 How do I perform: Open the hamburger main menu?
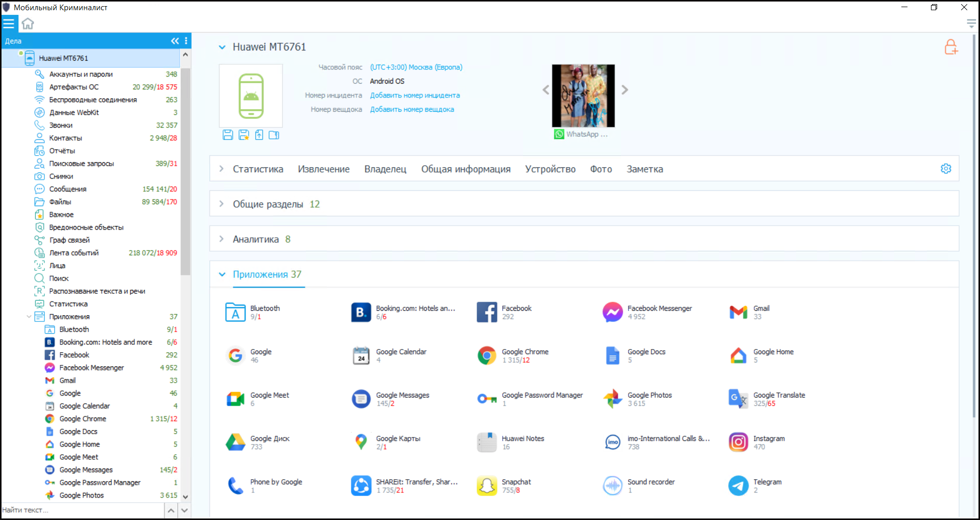tap(9, 23)
